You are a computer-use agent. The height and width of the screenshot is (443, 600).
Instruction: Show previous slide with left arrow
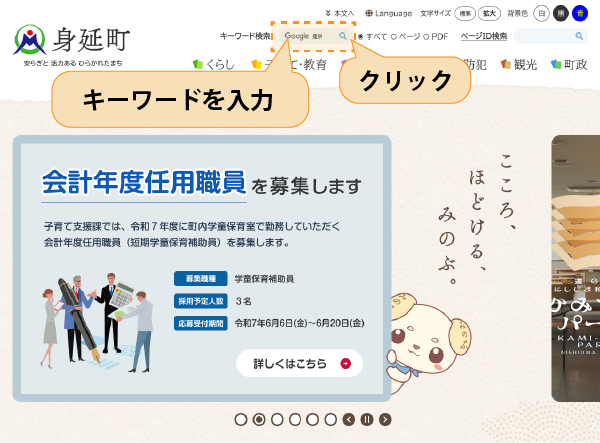349,420
